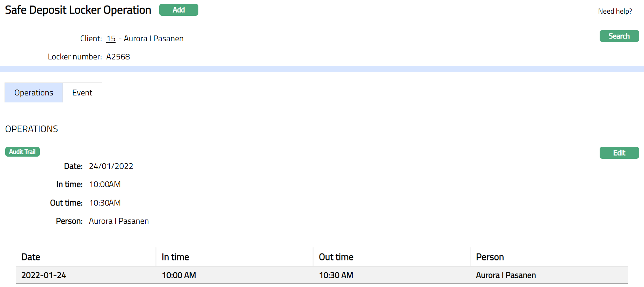Click the Out time column header

[x=336, y=257]
